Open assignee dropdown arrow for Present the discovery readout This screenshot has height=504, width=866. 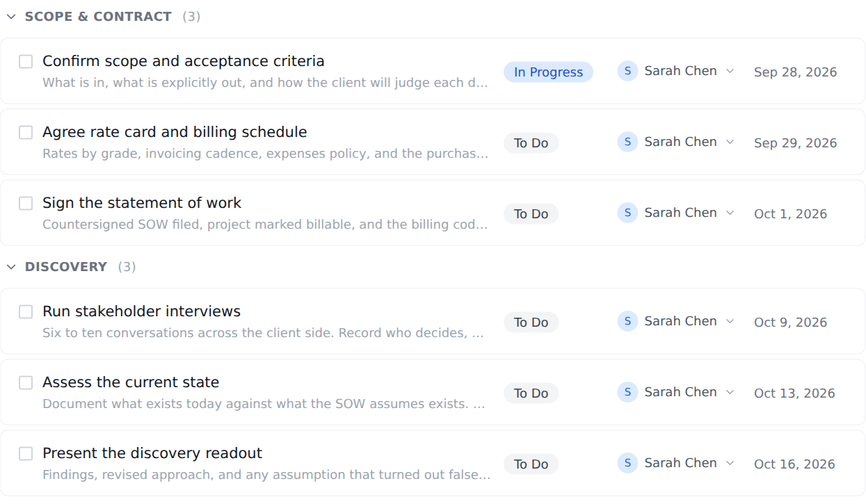point(730,464)
